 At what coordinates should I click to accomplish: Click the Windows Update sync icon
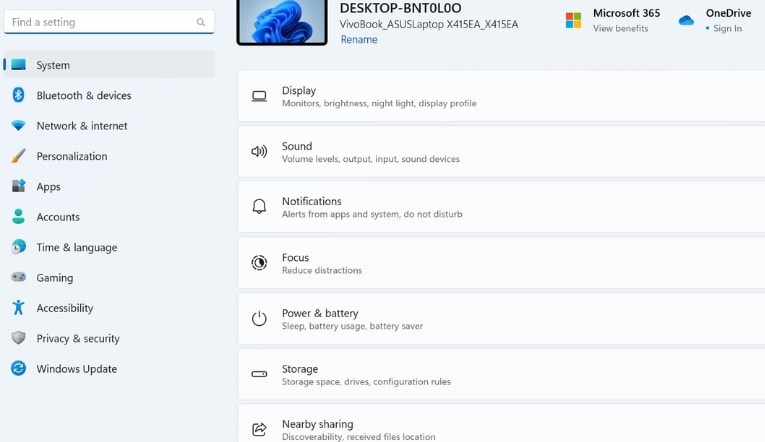[19, 368]
